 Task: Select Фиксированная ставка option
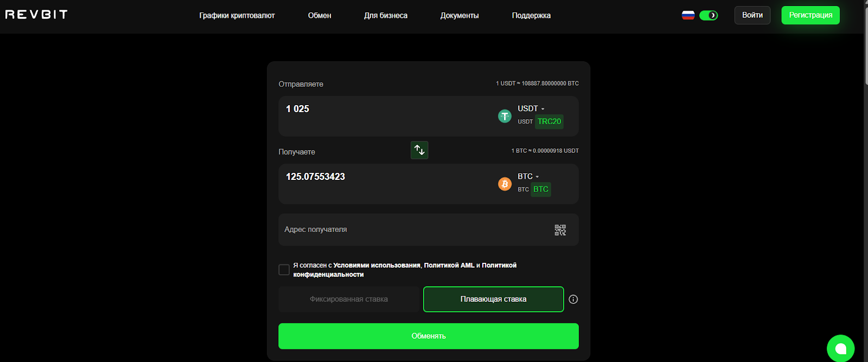click(x=349, y=299)
